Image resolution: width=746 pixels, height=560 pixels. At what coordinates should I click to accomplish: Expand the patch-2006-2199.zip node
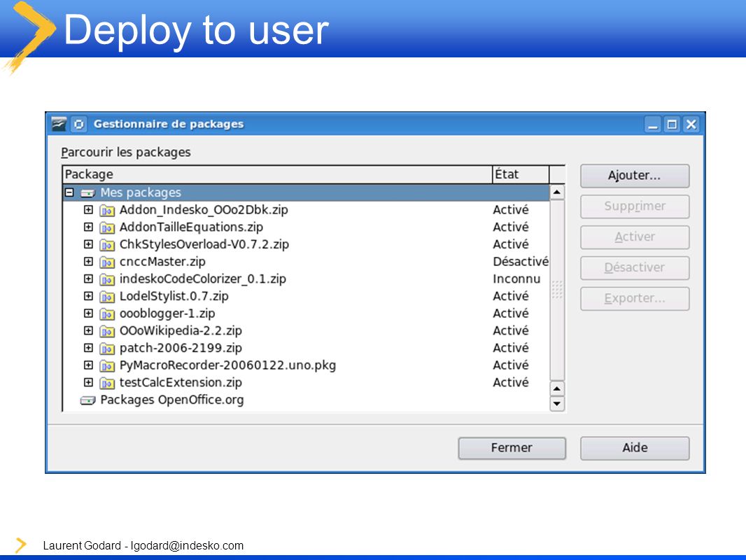(88, 348)
